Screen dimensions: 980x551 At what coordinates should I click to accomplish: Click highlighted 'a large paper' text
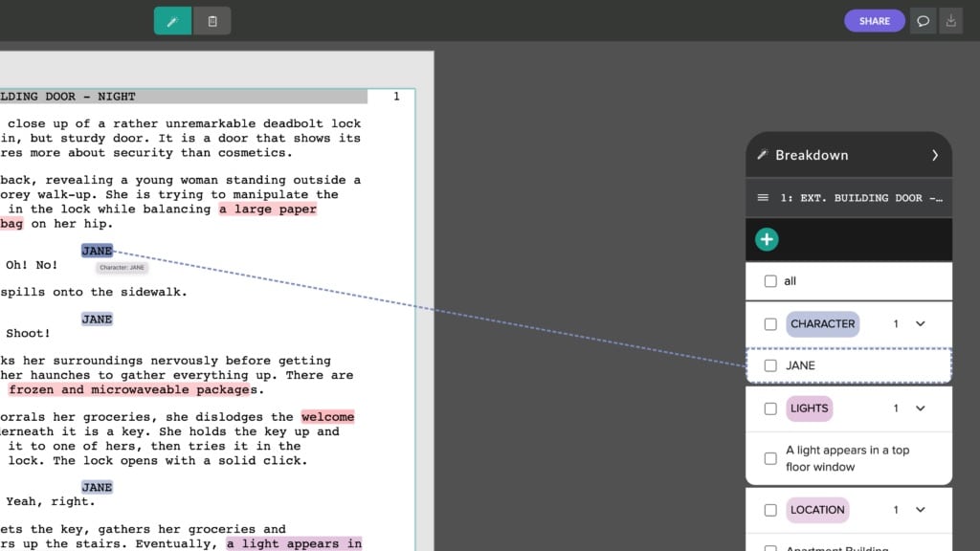click(268, 209)
